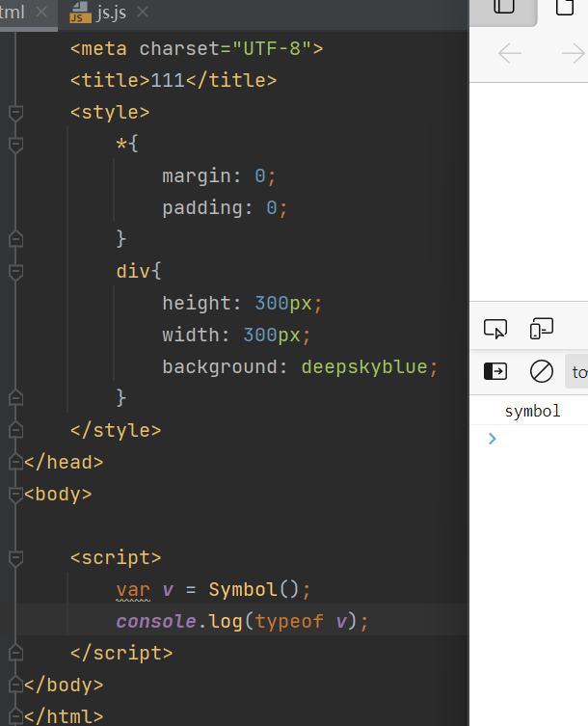Collapse the div{ CSS rule fold marker
Viewport: 588px width, 726px height.
(15, 272)
